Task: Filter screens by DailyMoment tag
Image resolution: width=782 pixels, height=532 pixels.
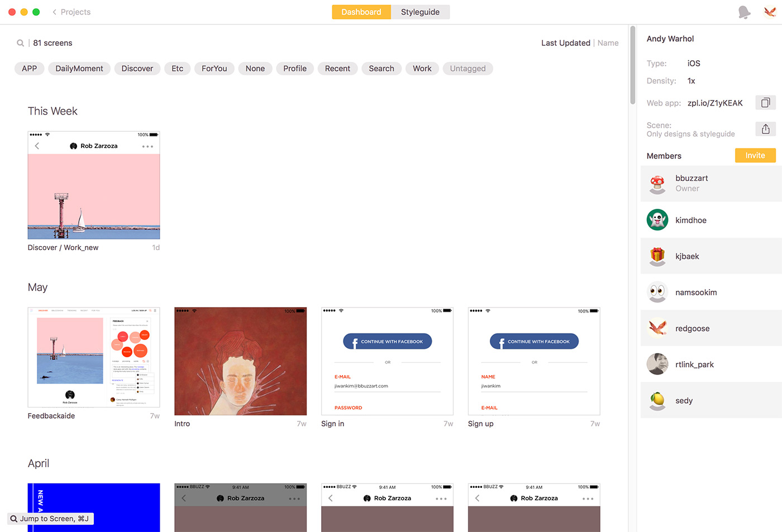Action: tap(79, 69)
